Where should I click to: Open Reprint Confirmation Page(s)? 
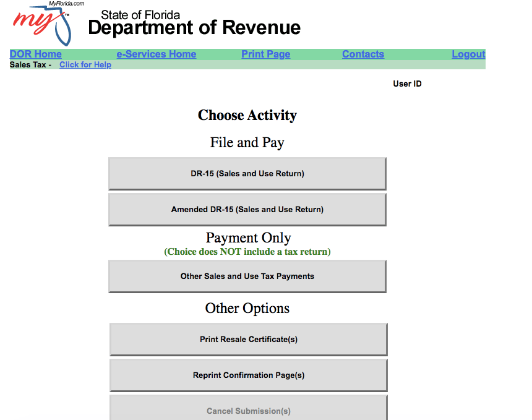pos(248,375)
